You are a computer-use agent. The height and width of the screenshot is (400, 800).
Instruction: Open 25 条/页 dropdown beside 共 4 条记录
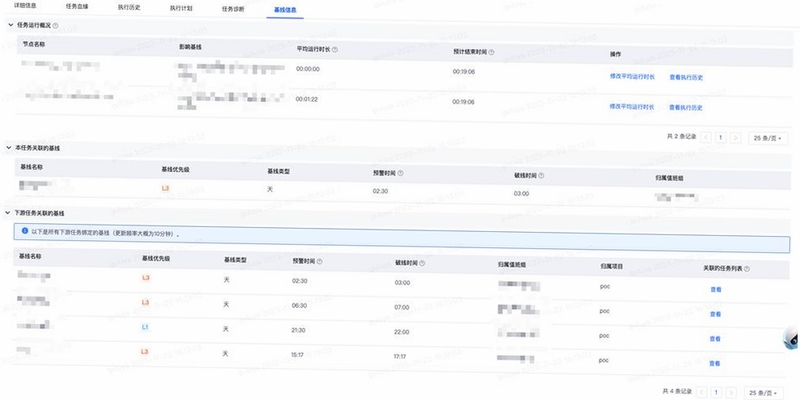point(764,393)
